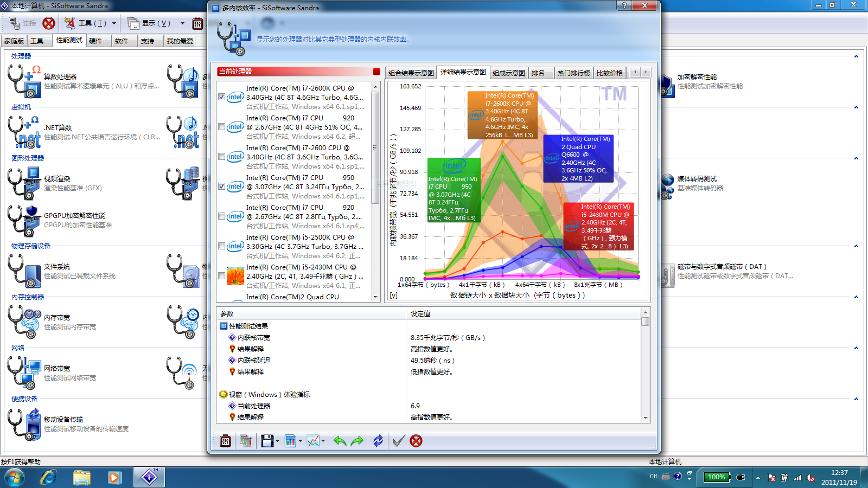
Task: Open the 工具(T) dropdown arrow
Action: [x=114, y=23]
